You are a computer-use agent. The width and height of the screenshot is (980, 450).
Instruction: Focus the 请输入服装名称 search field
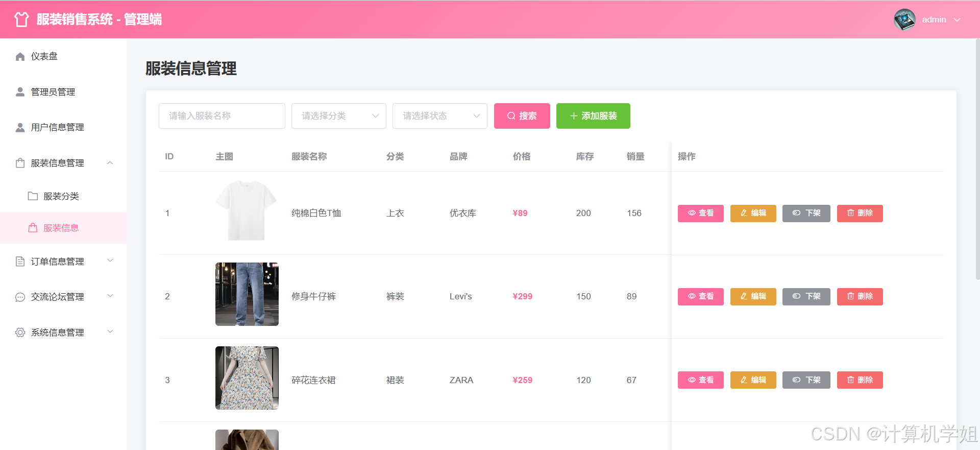click(222, 116)
